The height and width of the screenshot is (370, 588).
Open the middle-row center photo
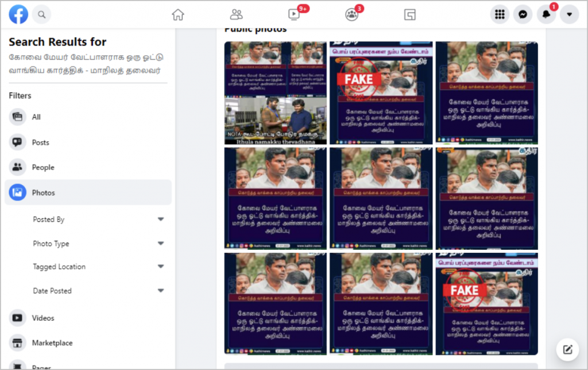(381, 198)
